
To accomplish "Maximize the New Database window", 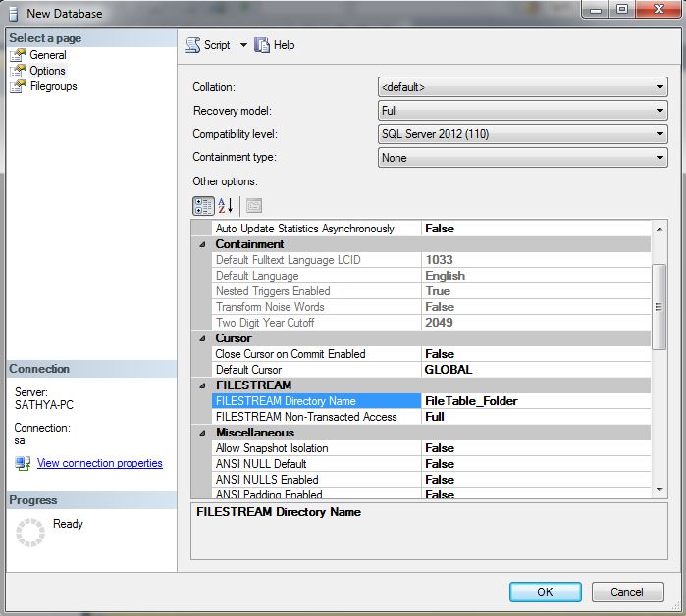I will (x=621, y=9).
